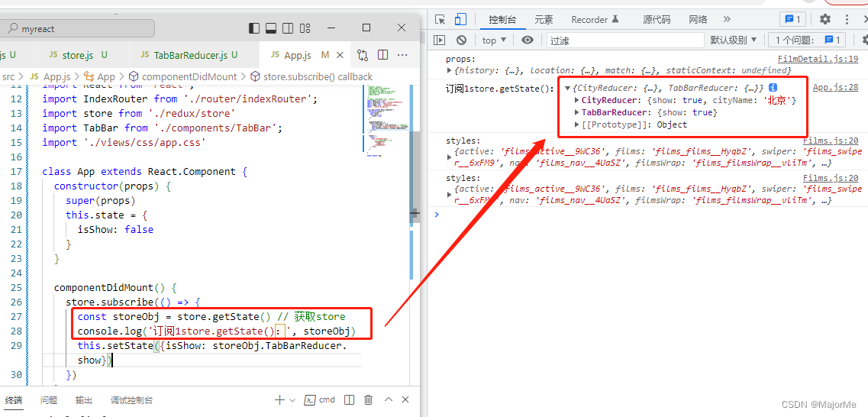
Task: Click the myreact command center search box
Action: (78, 28)
